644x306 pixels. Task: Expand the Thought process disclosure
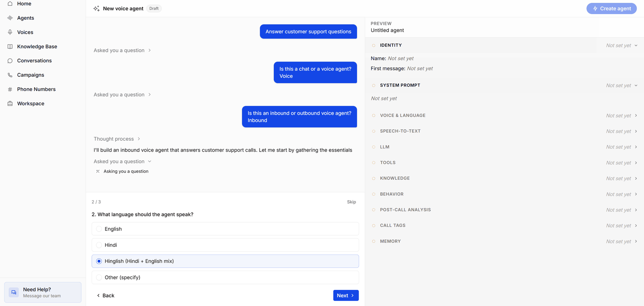coord(117,139)
